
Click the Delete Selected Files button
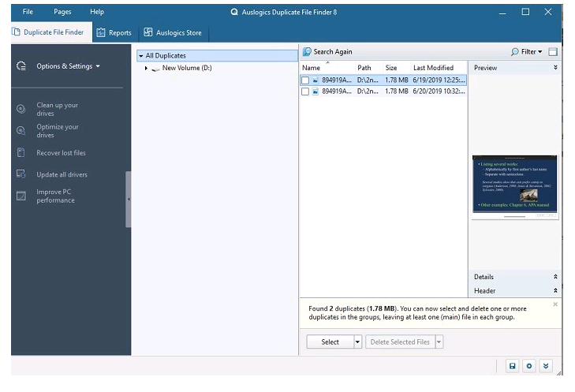point(400,342)
